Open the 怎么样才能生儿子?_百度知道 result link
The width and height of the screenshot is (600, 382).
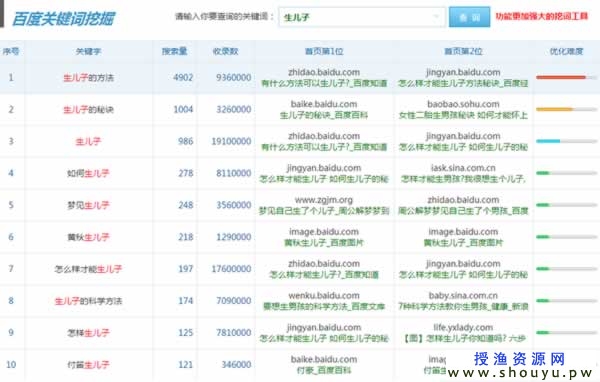324,274
